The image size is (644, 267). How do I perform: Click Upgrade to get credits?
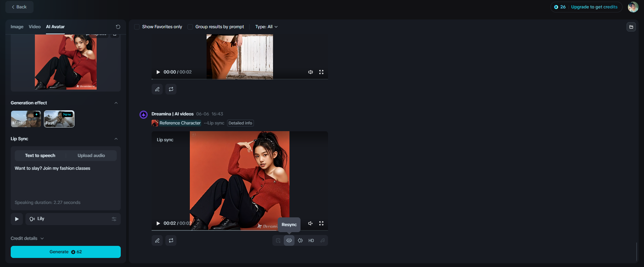[594, 7]
